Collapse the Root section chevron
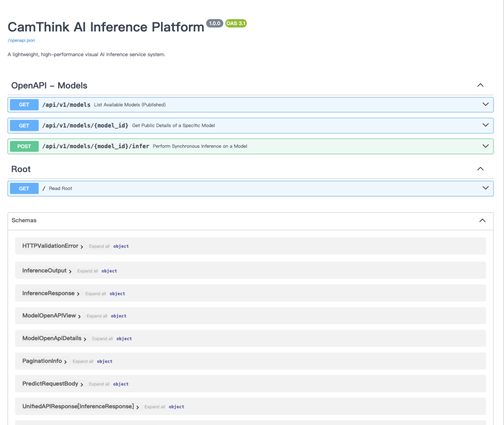This screenshot has height=425, width=504. (x=480, y=169)
